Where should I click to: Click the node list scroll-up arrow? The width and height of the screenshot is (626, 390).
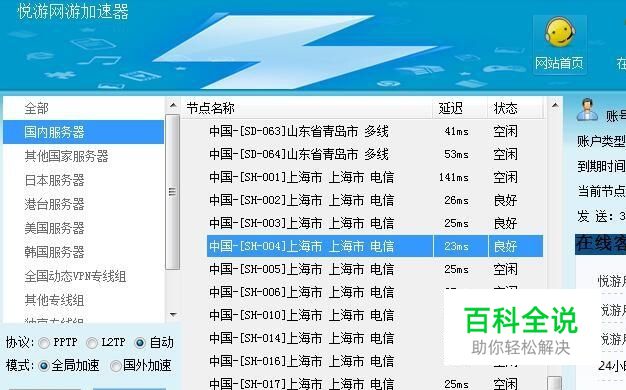click(x=555, y=106)
